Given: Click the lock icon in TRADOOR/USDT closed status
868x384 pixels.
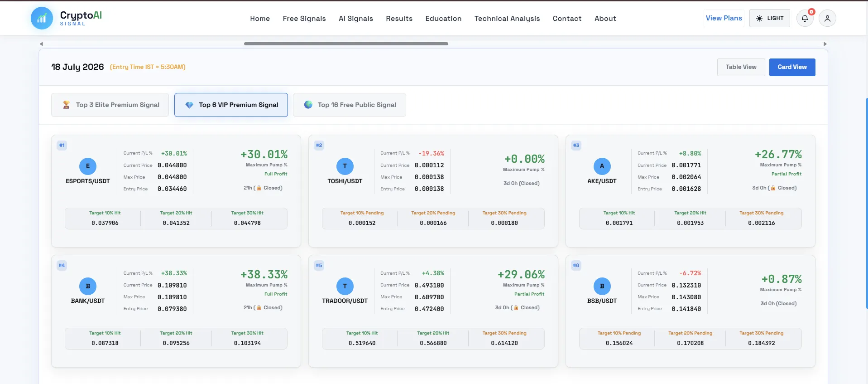Looking at the screenshot, I should (x=516, y=308).
